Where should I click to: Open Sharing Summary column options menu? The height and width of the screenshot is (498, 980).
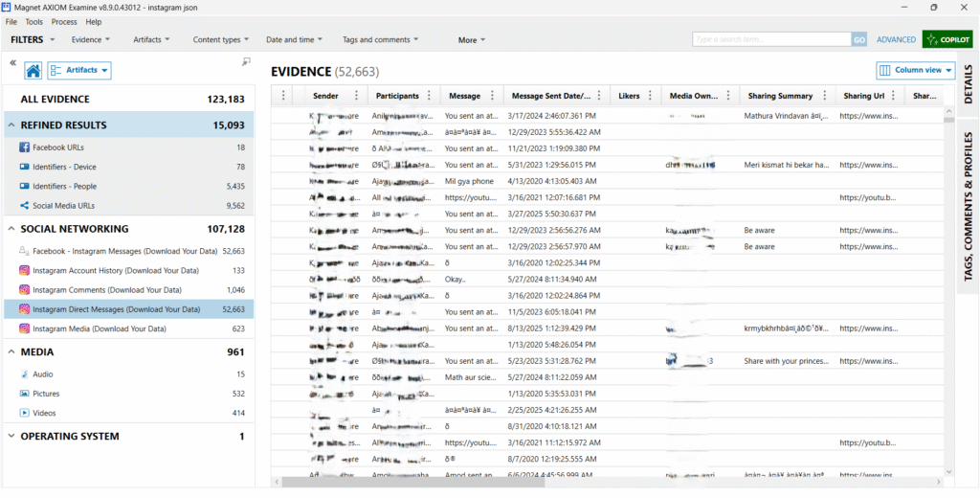coord(824,96)
